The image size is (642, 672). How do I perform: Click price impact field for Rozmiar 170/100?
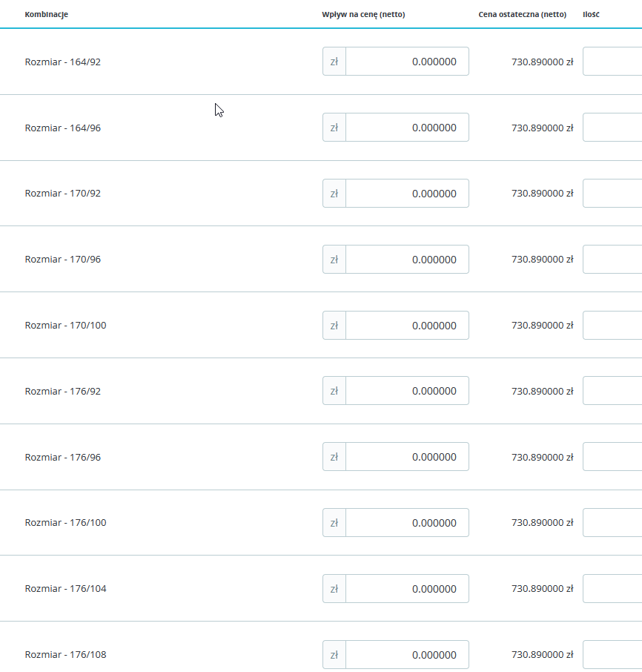tap(407, 326)
